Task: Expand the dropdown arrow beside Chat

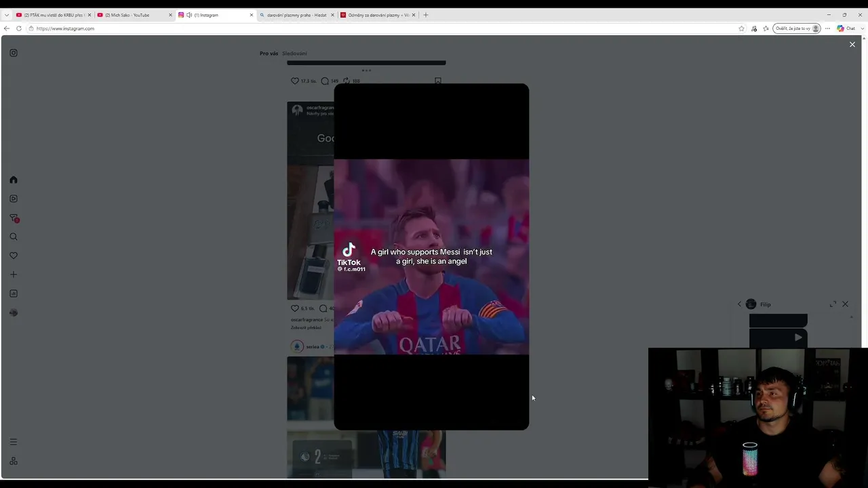Action: (x=861, y=28)
